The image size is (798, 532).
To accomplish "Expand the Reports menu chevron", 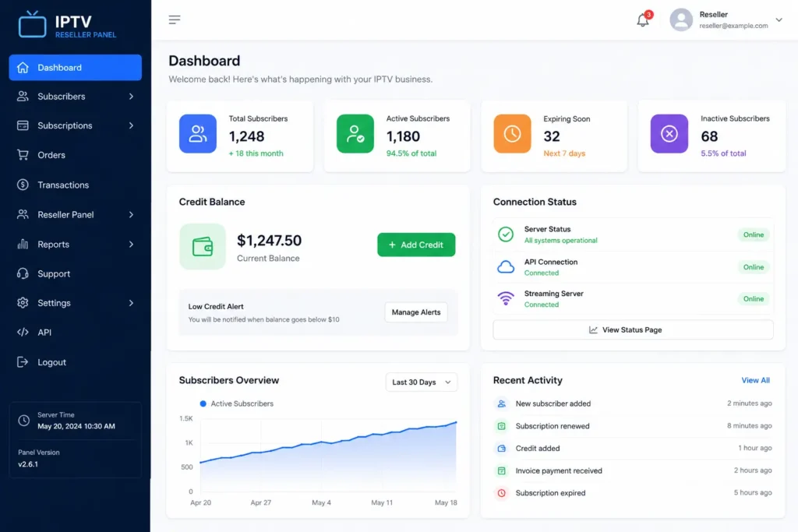I will click(x=131, y=244).
